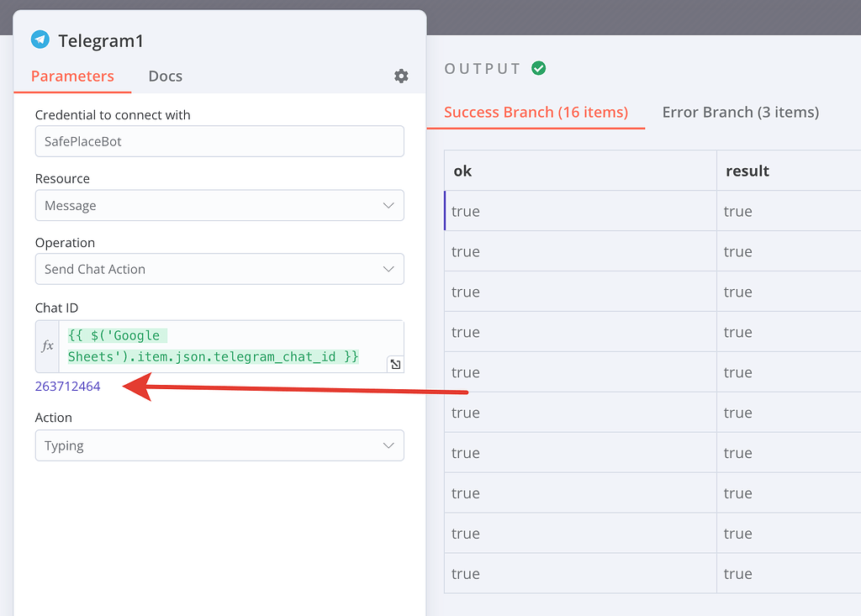The height and width of the screenshot is (616, 861).
Task: Click the 263712464 chat ID link
Action: tap(67, 386)
